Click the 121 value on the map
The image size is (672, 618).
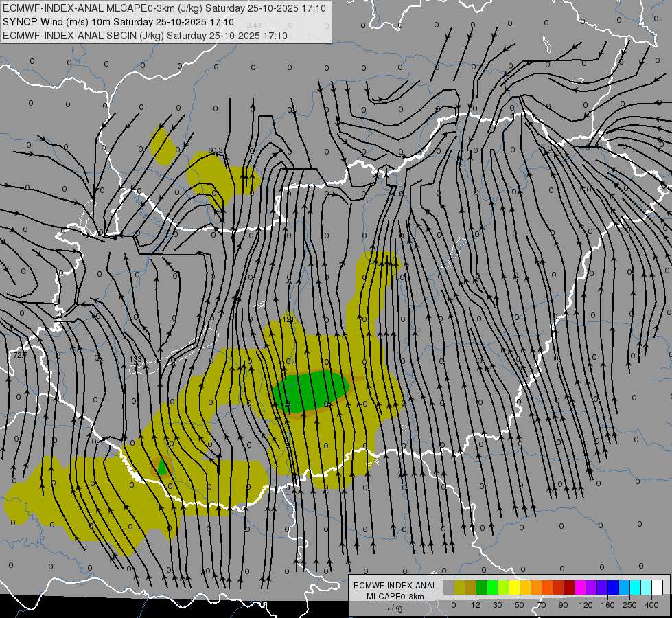pos(288,319)
